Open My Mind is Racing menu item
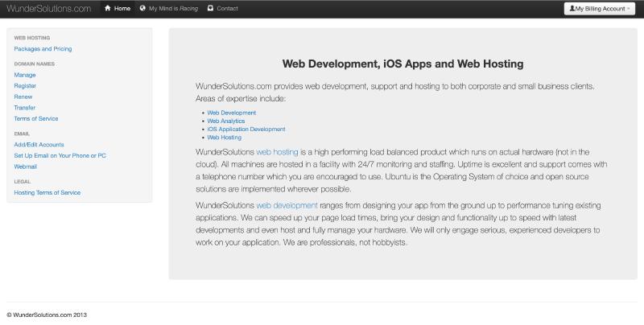The image size is (644, 325). 173,8
